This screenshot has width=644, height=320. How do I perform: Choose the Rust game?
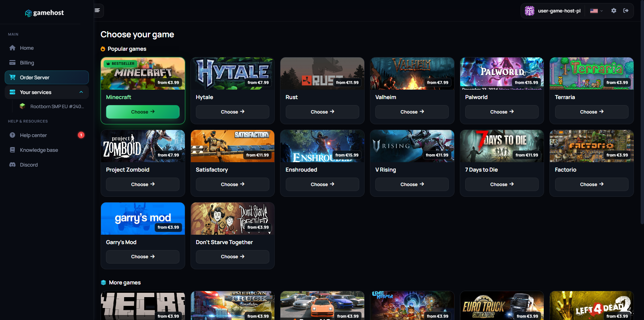click(322, 112)
